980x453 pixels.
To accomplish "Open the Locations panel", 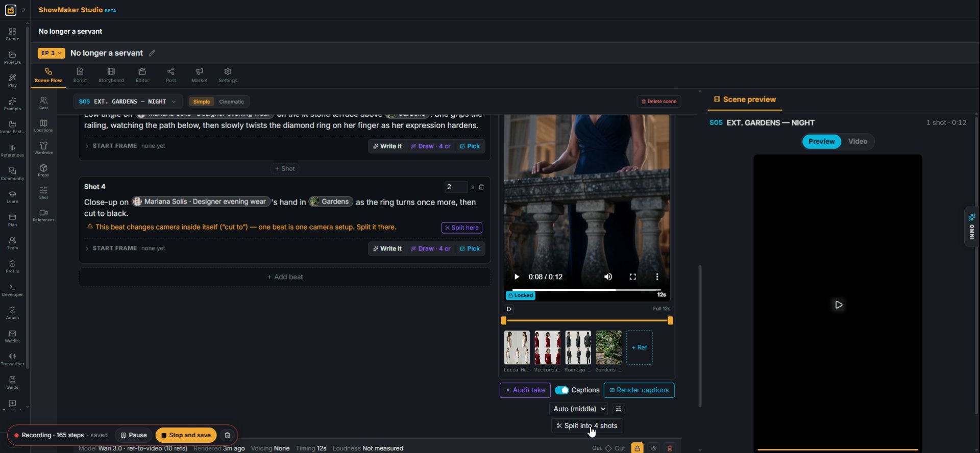I will tap(43, 125).
